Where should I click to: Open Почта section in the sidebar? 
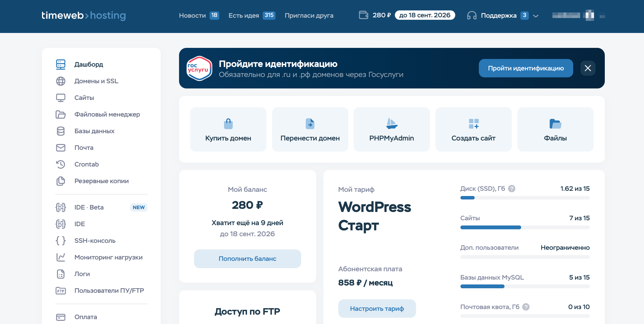(x=84, y=147)
